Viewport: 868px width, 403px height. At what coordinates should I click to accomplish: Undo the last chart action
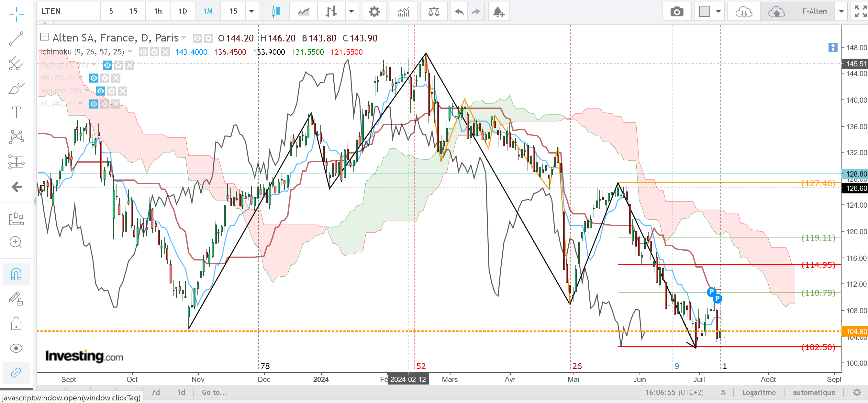tap(459, 11)
